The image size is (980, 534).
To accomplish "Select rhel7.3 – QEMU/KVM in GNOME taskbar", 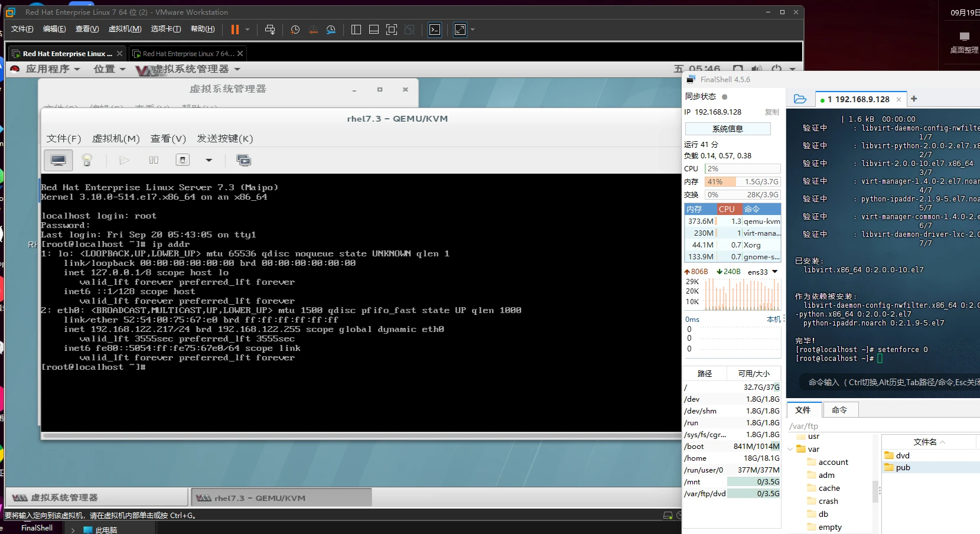I will (x=282, y=498).
